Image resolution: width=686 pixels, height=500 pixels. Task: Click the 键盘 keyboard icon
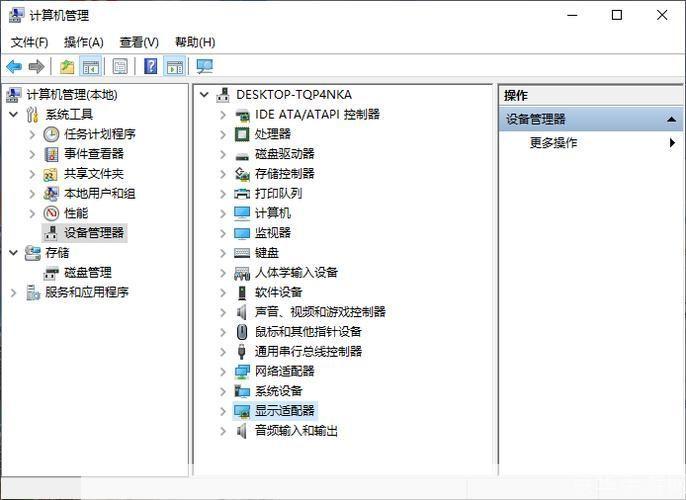242,253
